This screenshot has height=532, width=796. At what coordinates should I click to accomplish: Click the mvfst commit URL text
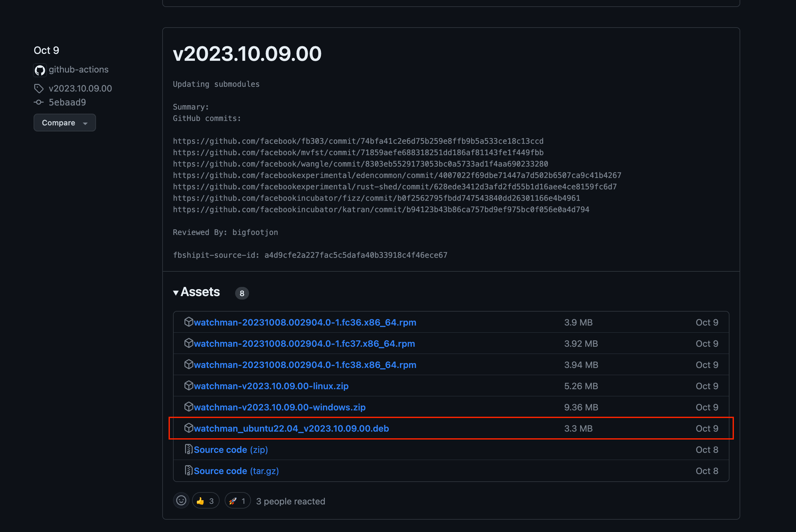tap(358, 153)
